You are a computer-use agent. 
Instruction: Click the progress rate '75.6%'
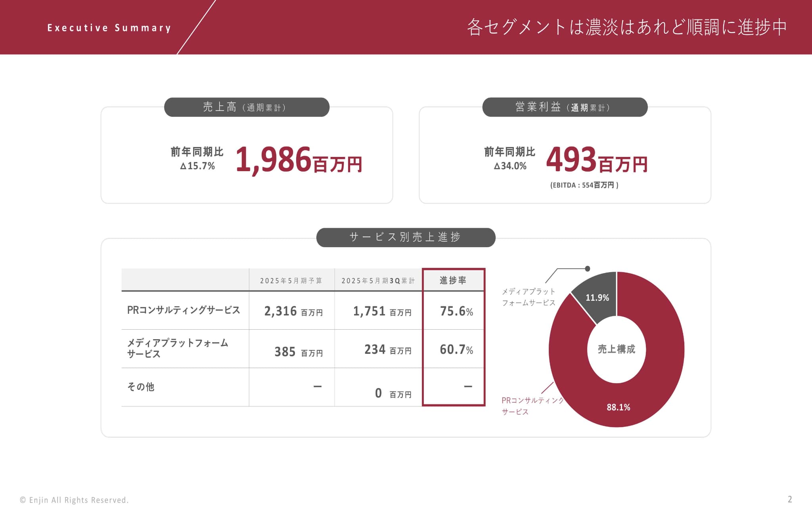click(456, 311)
